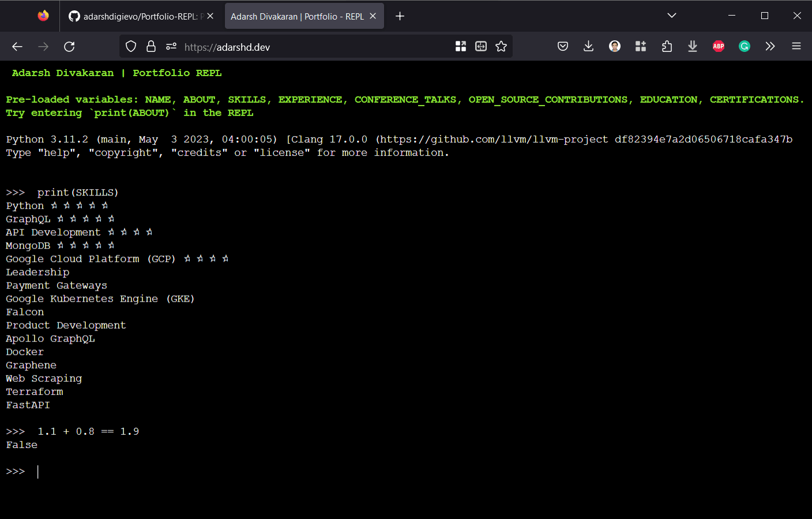This screenshot has width=812, height=519.
Task: Click the 'Leadership' skill line
Action: 37,272
